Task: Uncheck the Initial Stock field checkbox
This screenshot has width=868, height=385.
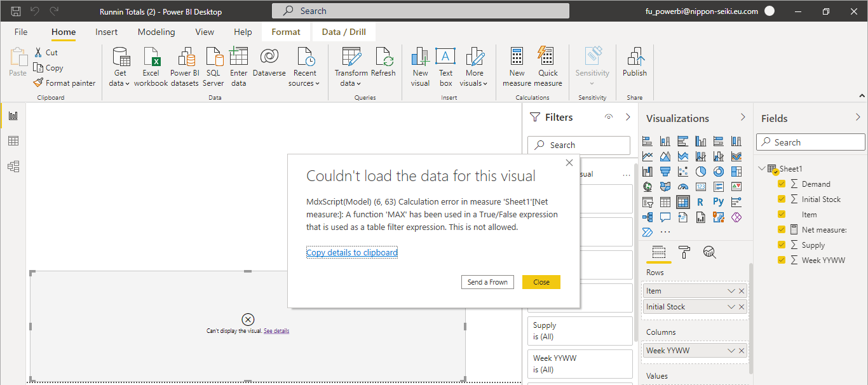Action: 782,199
